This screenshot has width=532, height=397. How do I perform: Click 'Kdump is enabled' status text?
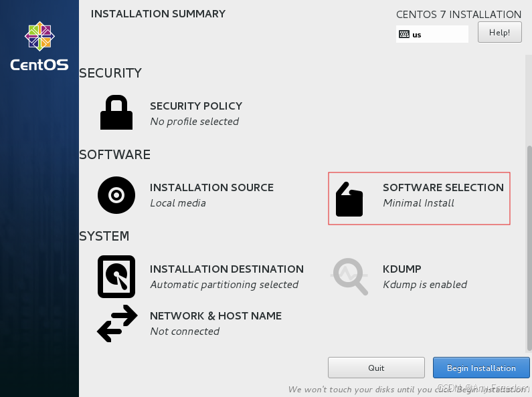click(x=425, y=285)
